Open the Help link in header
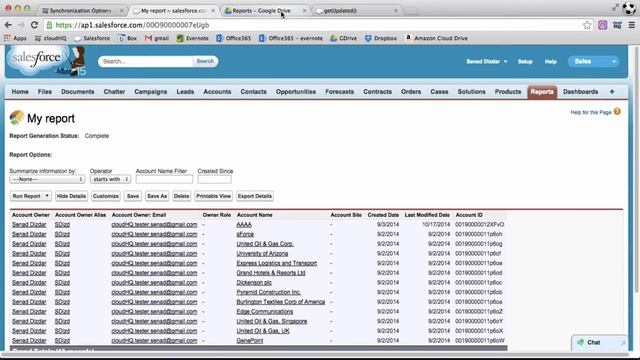Screen dimensions: 640x360 pos(551,61)
